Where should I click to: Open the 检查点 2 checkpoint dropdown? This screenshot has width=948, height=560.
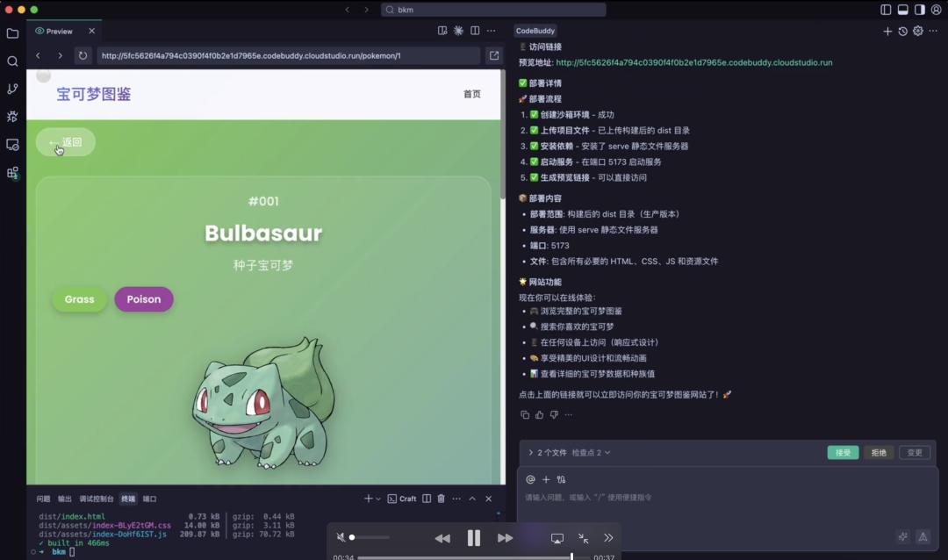click(x=591, y=453)
